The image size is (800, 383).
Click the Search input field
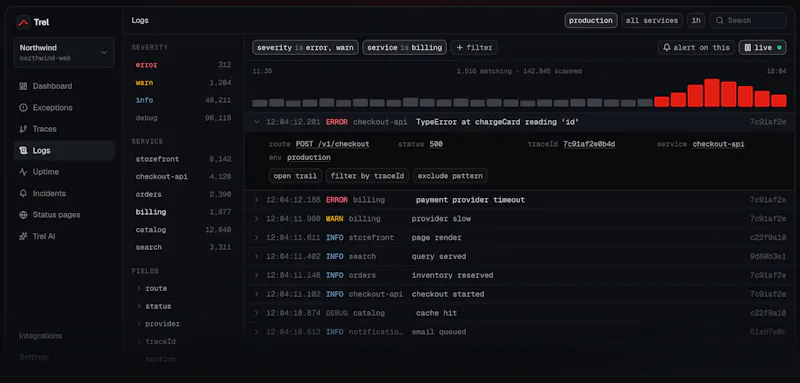click(x=748, y=20)
